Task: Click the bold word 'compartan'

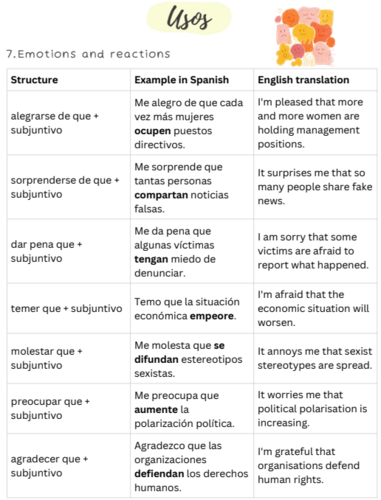Action: pos(161,195)
